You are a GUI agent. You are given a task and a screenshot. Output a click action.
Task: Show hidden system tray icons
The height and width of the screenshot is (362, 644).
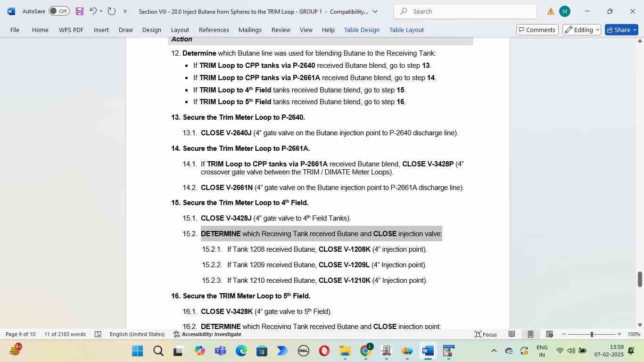tap(494, 351)
